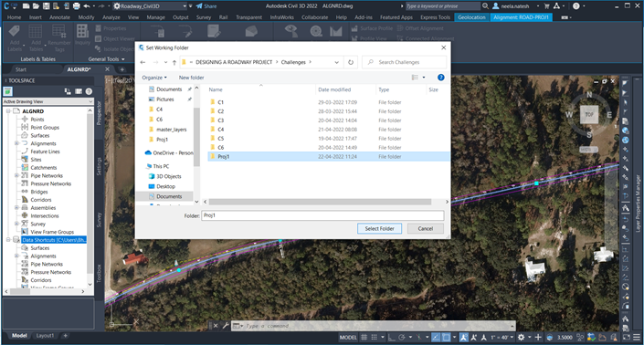Collapse the ALGNRD tree node
Image resolution: width=644 pixels, height=345 pixels.
[8, 111]
